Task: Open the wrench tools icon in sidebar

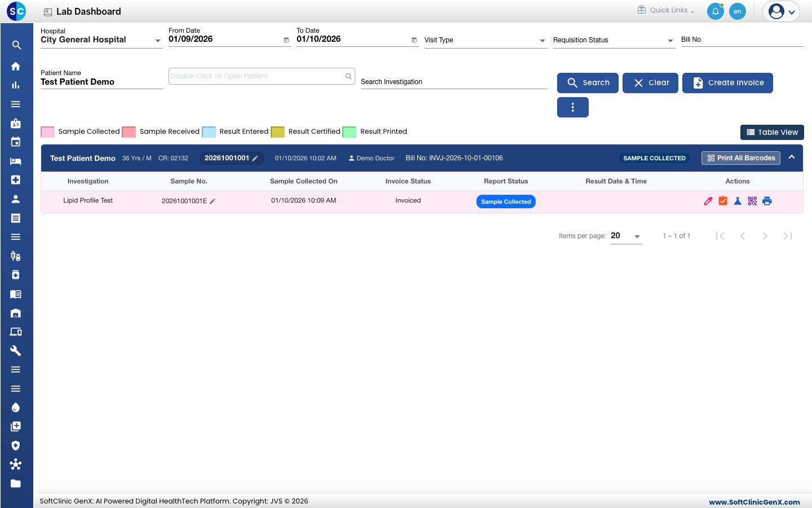Action: [x=16, y=351]
